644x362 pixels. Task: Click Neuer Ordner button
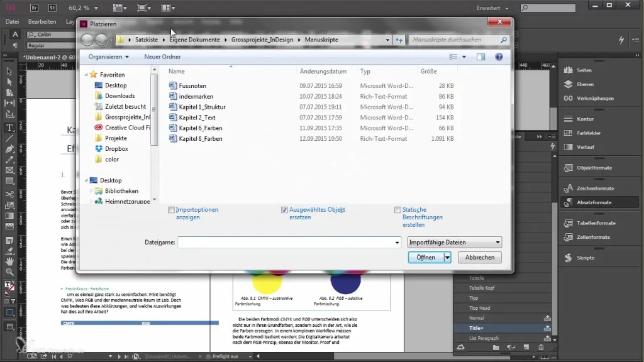click(162, 57)
